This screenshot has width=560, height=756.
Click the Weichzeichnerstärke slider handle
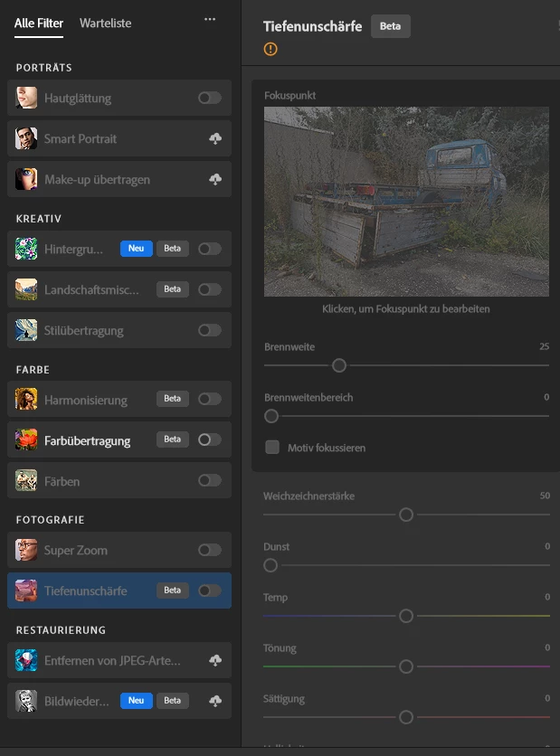pos(406,515)
